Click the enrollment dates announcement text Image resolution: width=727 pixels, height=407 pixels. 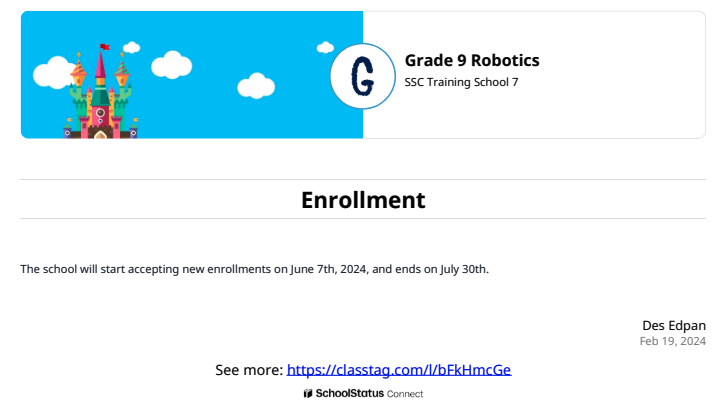click(x=255, y=269)
